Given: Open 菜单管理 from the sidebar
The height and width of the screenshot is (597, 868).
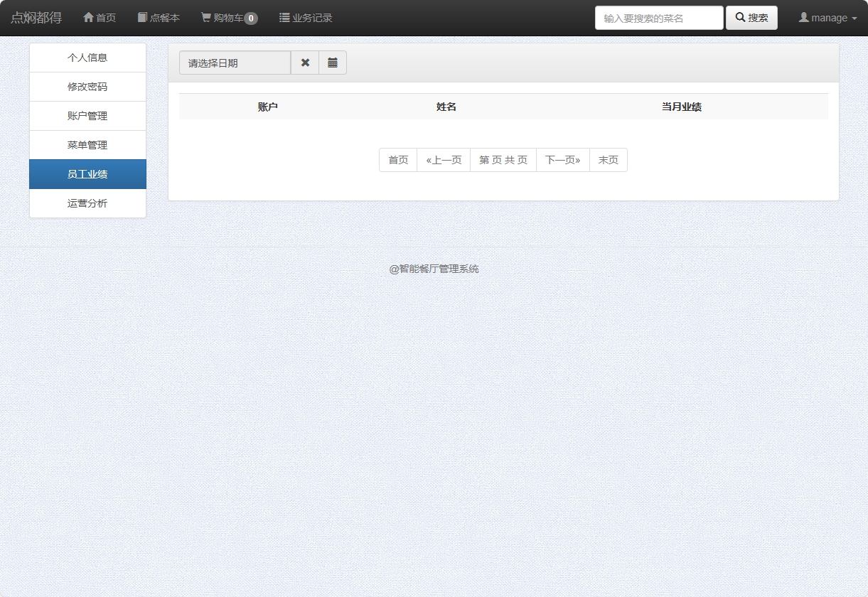Looking at the screenshot, I should tap(87, 144).
